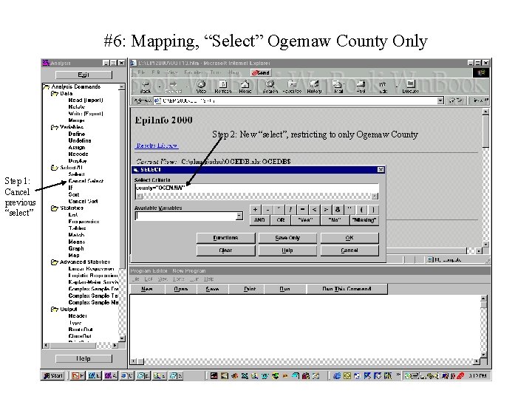Collapse the Statistics folder in command tree
The width and height of the screenshot is (532, 399).
54,208
